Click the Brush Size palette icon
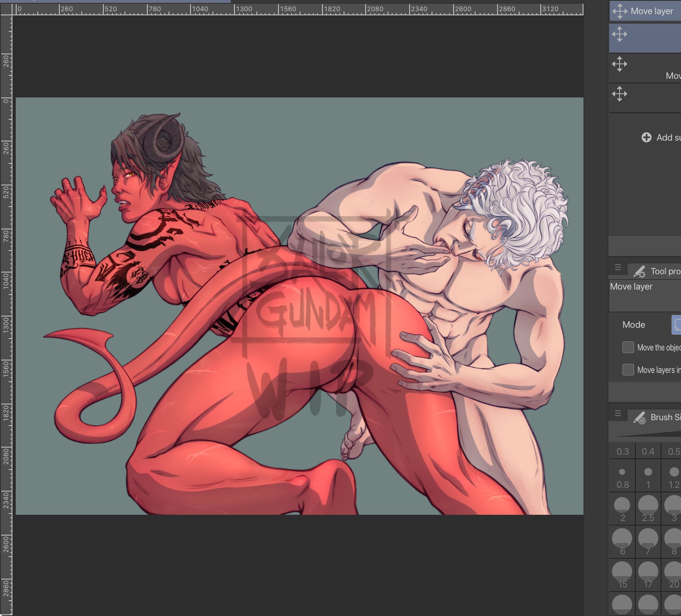 click(x=640, y=418)
